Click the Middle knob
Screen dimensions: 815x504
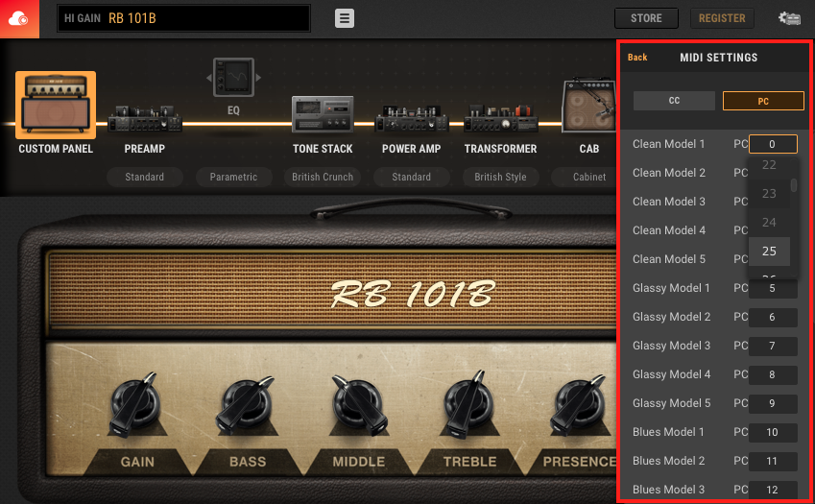360,405
